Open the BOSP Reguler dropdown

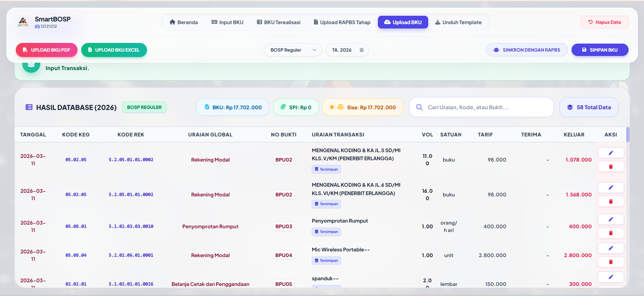(x=293, y=50)
